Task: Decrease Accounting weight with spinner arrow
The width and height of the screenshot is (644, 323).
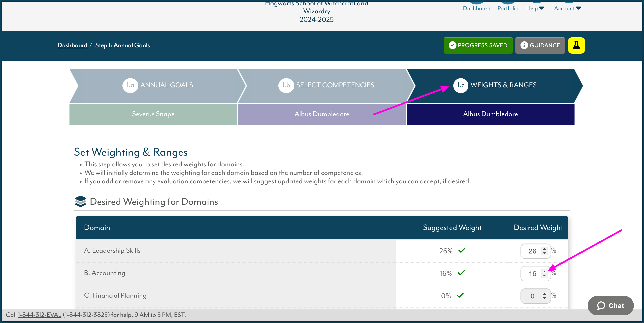Action: click(544, 276)
